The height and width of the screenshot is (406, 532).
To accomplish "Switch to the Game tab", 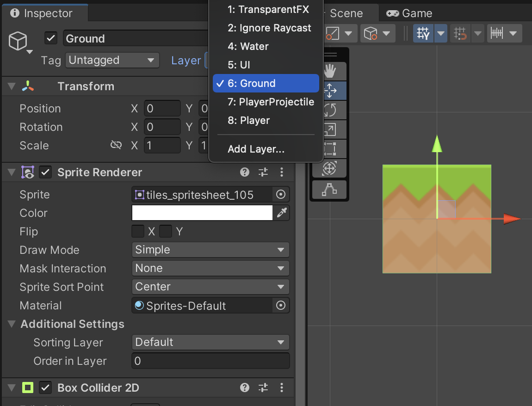I will (x=409, y=13).
